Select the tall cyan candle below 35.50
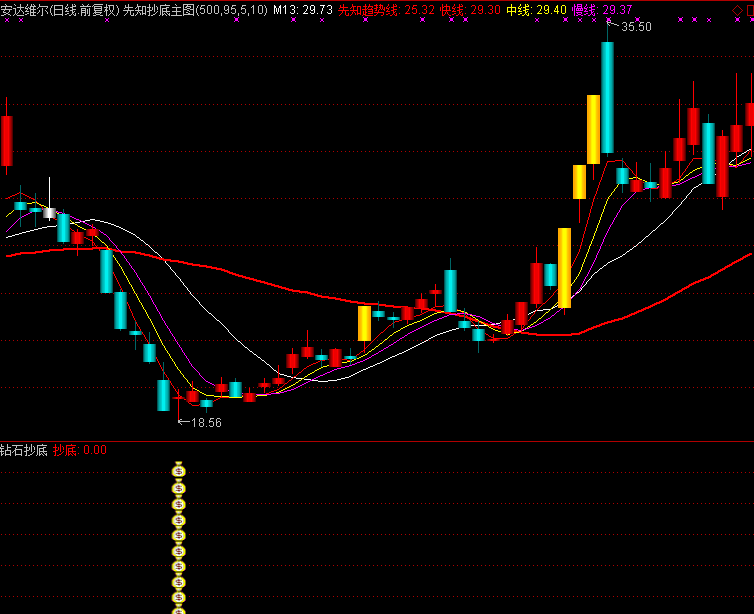The height and width of the screenshot is (614, 754). tap(607, 98)
